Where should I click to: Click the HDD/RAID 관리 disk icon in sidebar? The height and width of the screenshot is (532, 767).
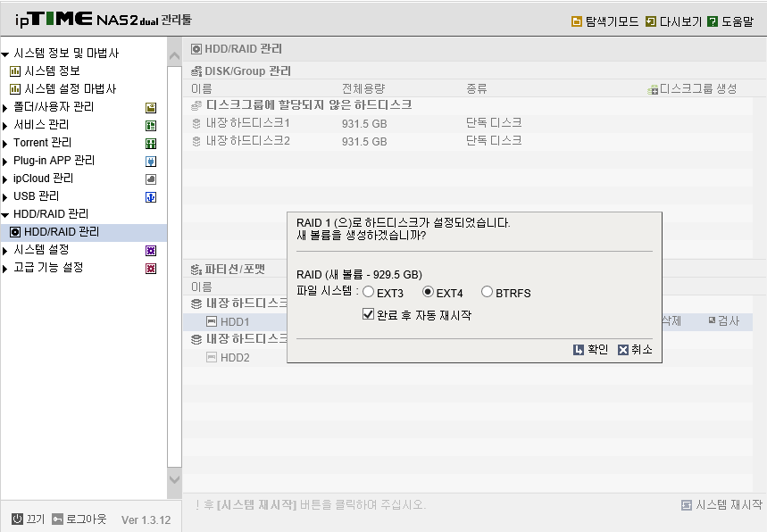[x=15, y=232]
